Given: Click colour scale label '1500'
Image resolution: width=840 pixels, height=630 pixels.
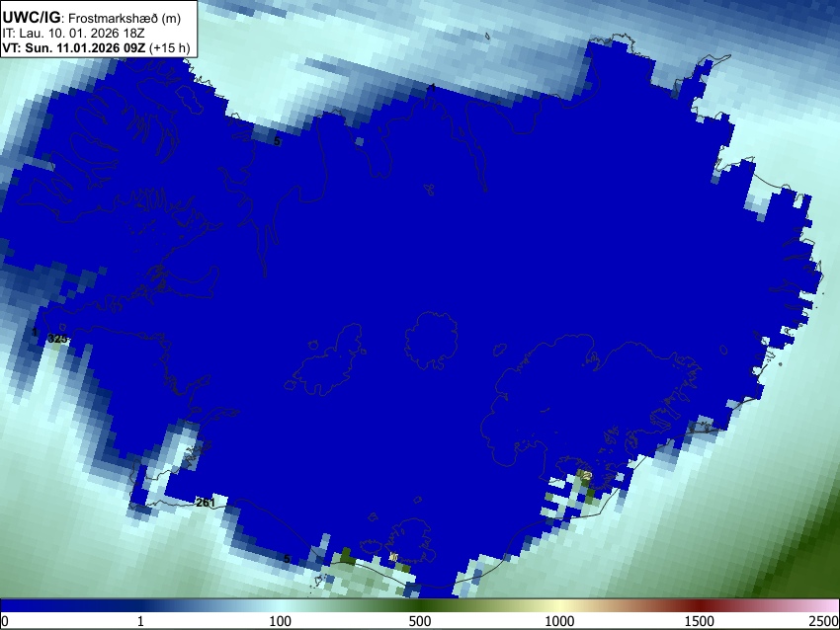Looking at the screenshot, I should 699,621.
